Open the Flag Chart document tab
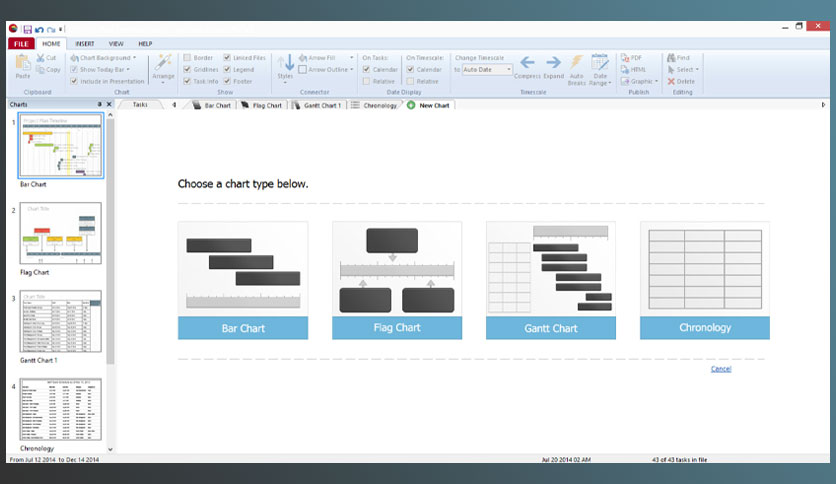This screenshot has height=484, width=836. pyautogui.click(x=262, y=106)
